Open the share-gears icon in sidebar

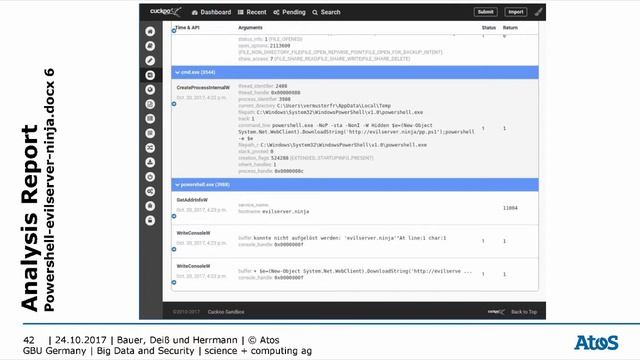150,191
